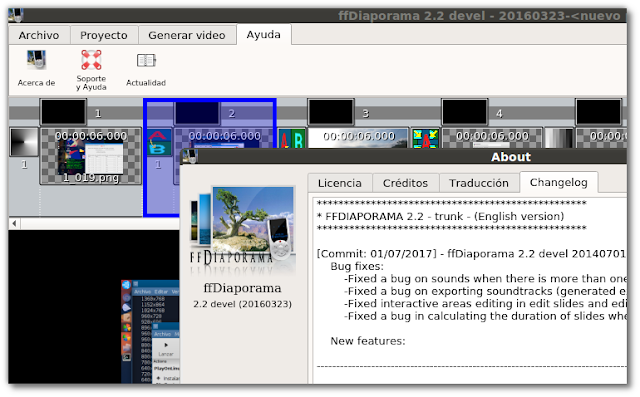The width and height of the screenshot is (640, 397).
Task: Select slide 1 gradient transition icon
Action: (24, 142)
